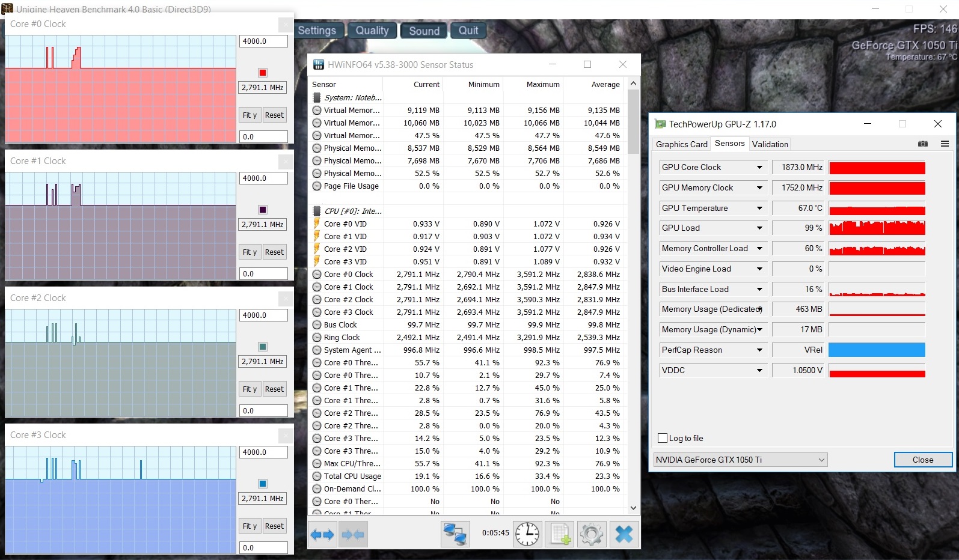Click the red Core #0 Clock color swatch
The image size is (959, 560).
[x=263, y=73]
